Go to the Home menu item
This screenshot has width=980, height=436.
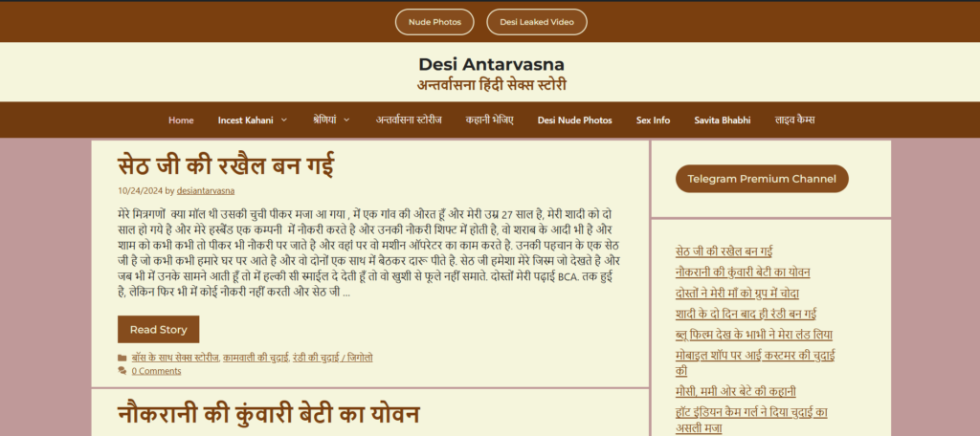tap(181, 120)
